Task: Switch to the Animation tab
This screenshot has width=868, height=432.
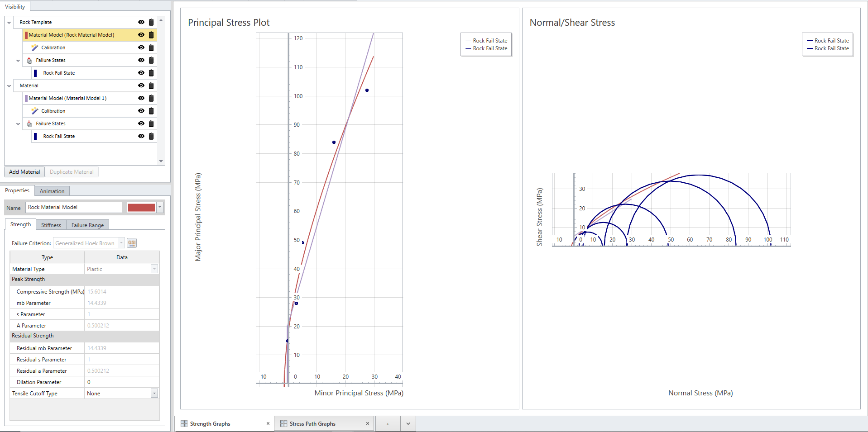Action: click(52, 190)
